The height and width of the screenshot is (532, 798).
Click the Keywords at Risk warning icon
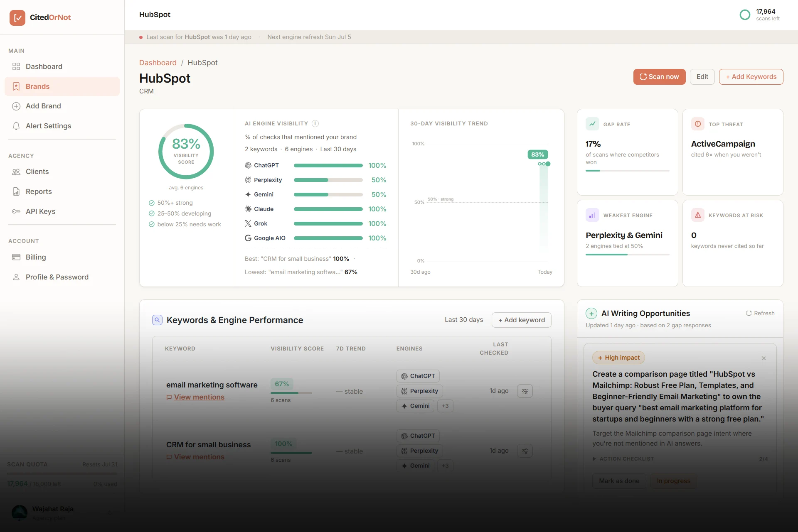coord(698,215)
